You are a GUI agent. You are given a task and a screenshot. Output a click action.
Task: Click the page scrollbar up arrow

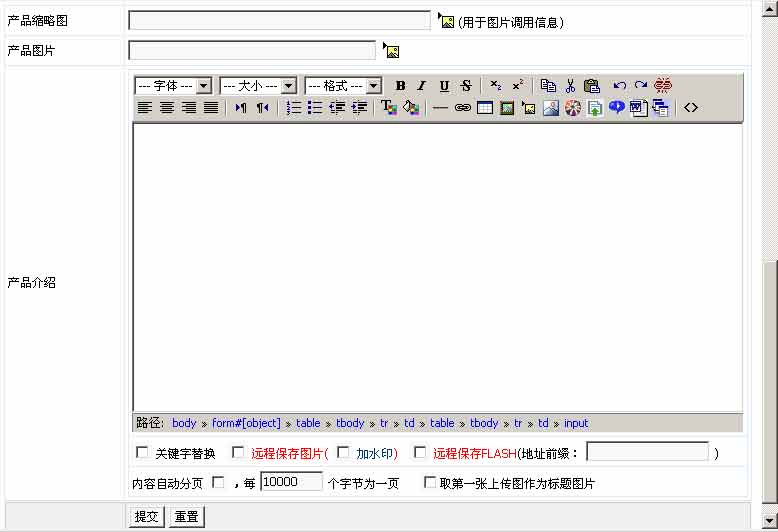pos(770,9)
